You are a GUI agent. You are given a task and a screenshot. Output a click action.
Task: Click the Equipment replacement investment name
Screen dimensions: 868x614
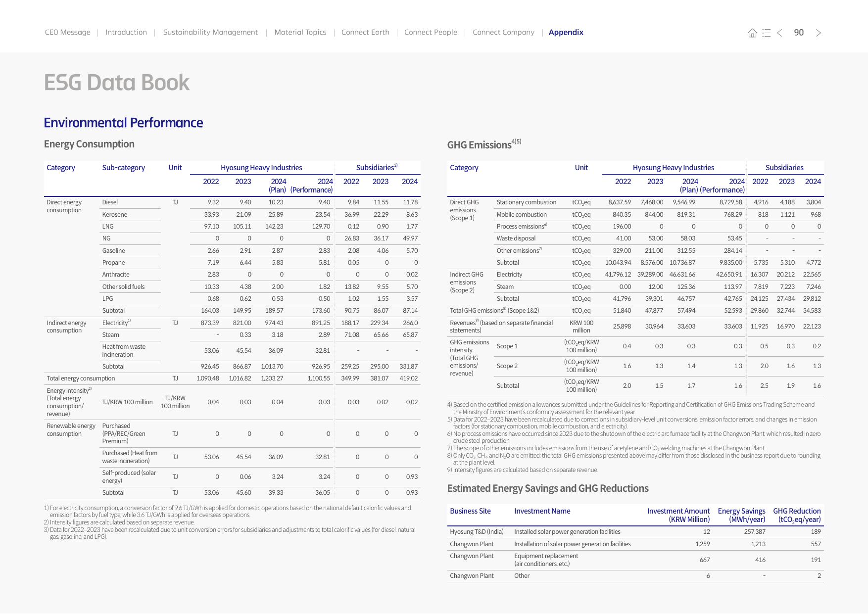pyautogui.click(x=546, y=560)
